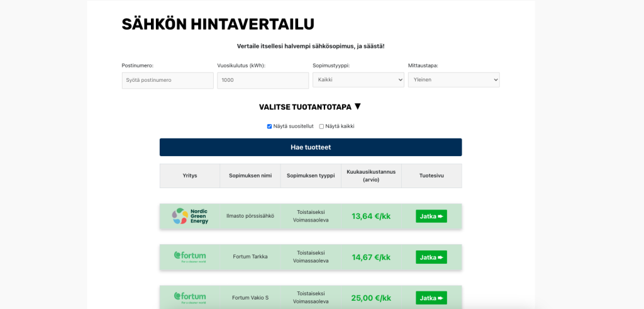This screenshot has height=309, width=644.
Task: Click the Yritys column header
Action: [190, 176]
